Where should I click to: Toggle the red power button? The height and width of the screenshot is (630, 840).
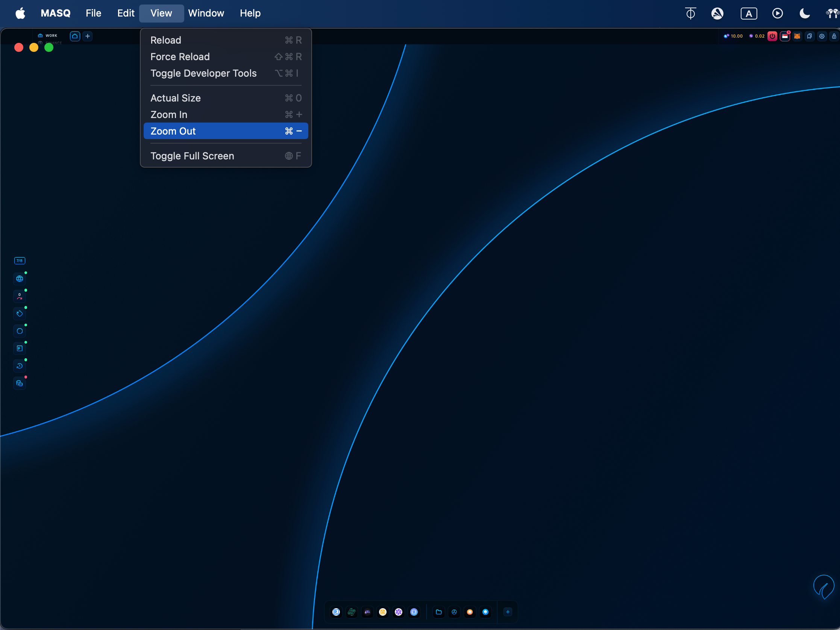coord(772,36)
